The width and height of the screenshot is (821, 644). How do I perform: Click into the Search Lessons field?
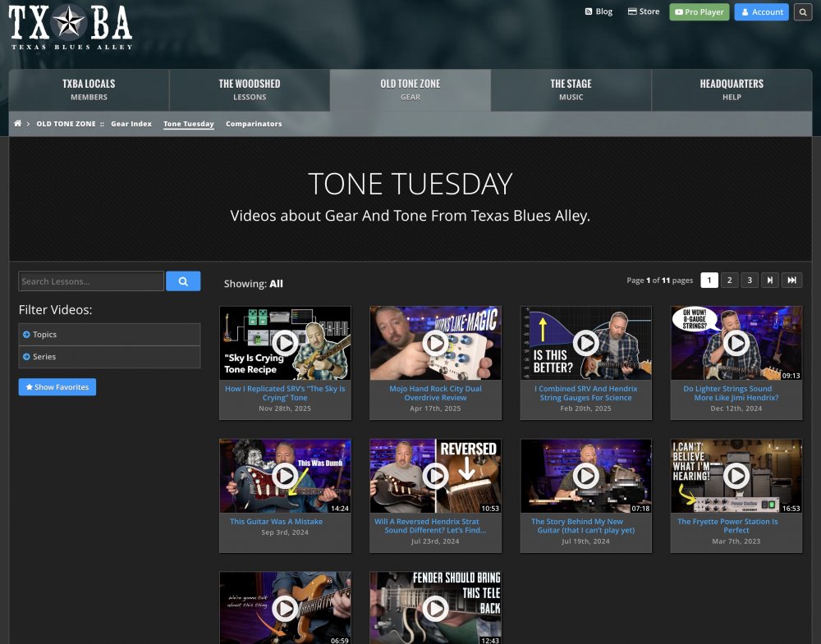click(x=91, y=281)
